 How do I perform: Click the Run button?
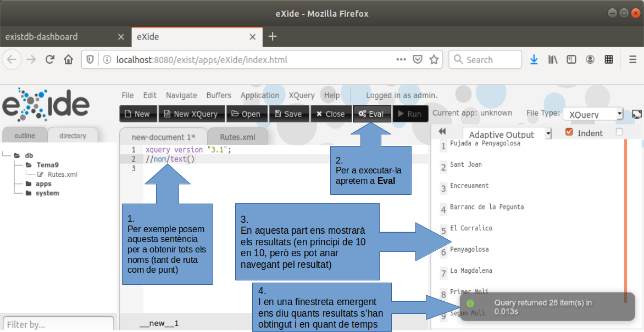410,114
